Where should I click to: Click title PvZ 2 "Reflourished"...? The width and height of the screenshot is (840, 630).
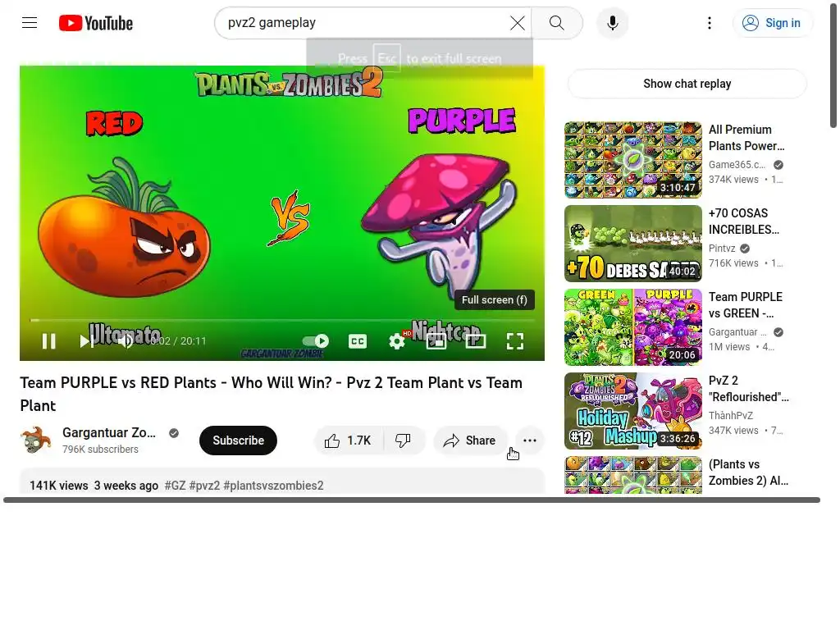click(748, 388)
